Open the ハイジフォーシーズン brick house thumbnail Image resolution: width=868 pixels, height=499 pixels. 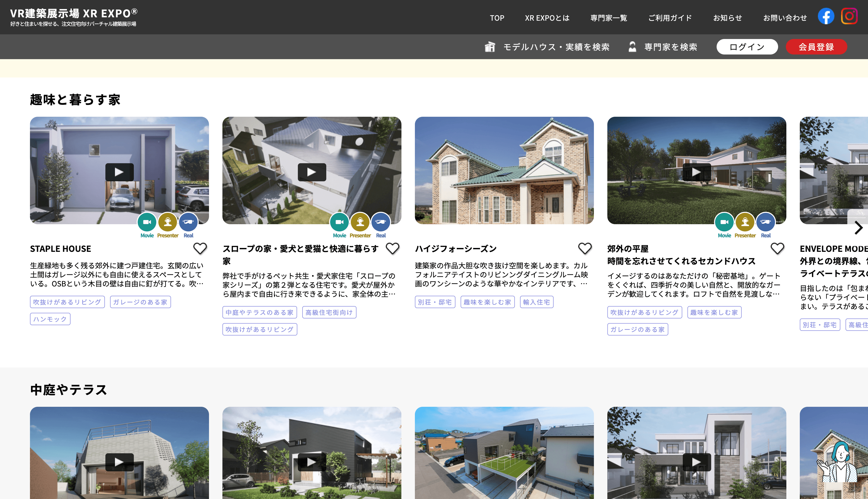[x=504, y=170]
